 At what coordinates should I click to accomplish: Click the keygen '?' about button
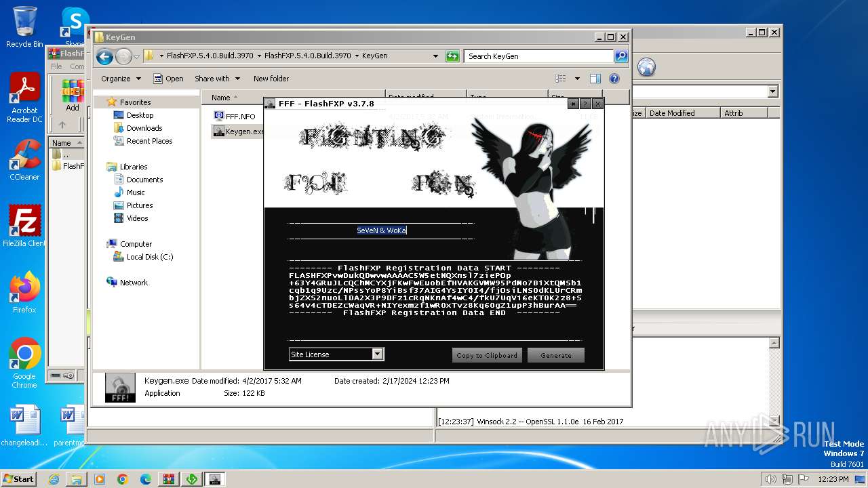tap(585, 104)
